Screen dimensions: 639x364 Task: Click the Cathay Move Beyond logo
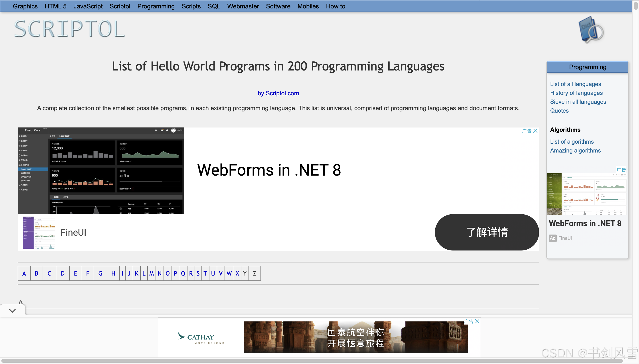click(x=201, y=337)
